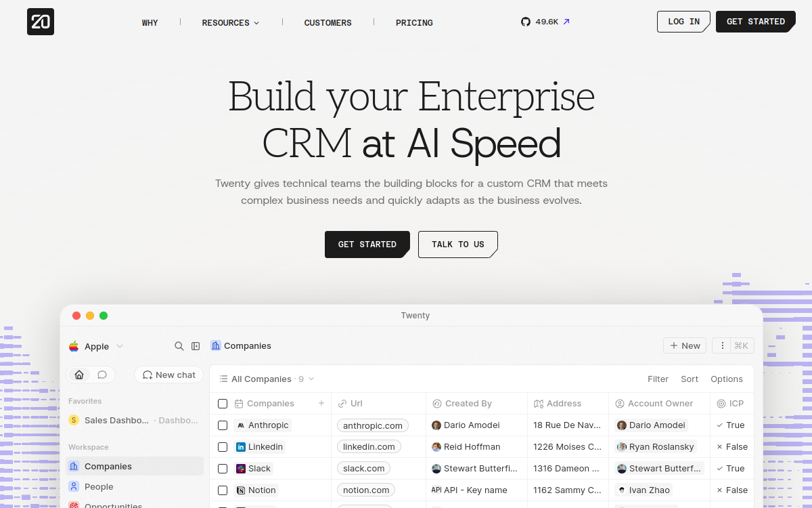Click the '18 Rue De Nav...' address cell
The height and width of the screenshot is (508, 812).
pos(568,425)
